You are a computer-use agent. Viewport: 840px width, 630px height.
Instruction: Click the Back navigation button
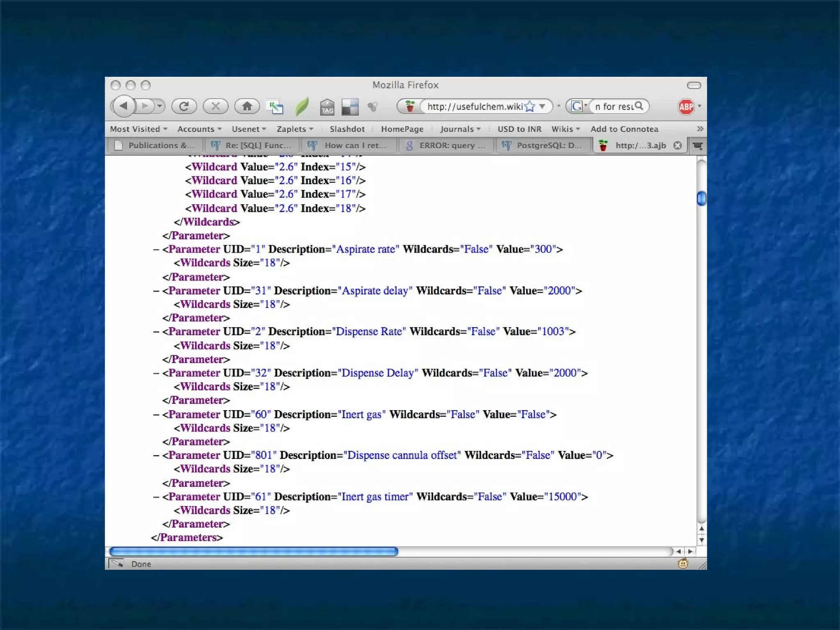pos(123,106)
